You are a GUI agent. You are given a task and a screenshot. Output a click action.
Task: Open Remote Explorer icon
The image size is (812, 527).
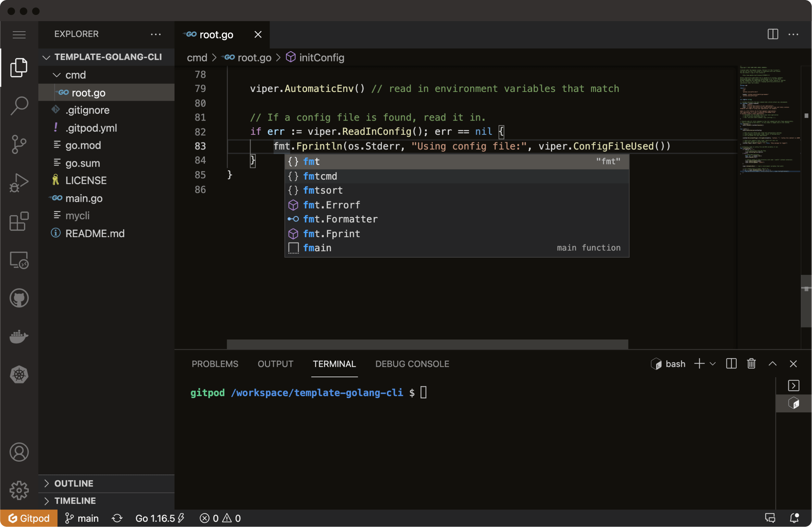click(x=19, y=260)
